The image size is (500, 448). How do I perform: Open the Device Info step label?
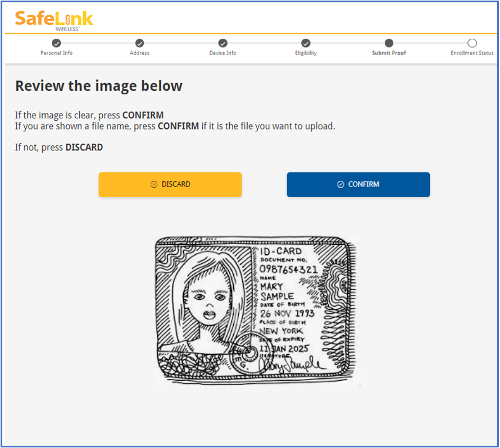pos(222,53)
